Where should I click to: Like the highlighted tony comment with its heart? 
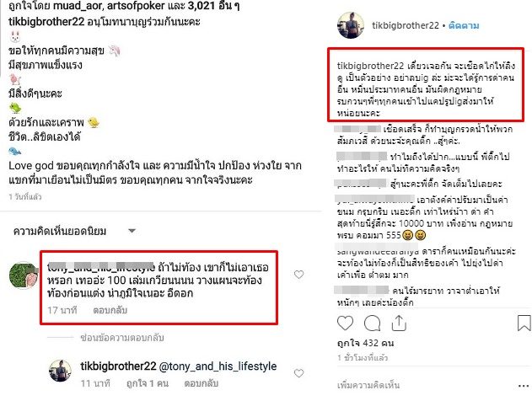[299, 275]
